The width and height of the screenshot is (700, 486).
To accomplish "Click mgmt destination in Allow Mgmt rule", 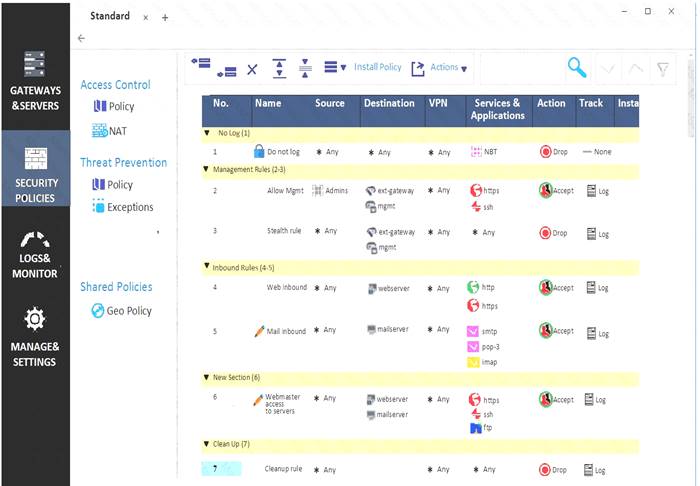I will [381, 207].
